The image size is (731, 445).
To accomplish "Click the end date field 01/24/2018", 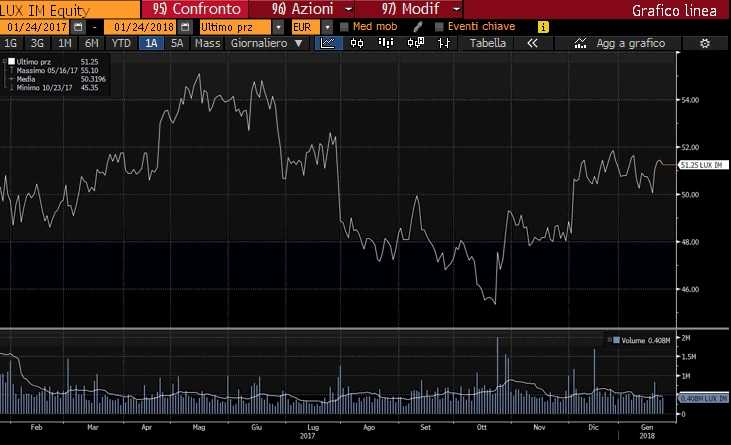I will (141, 27).
